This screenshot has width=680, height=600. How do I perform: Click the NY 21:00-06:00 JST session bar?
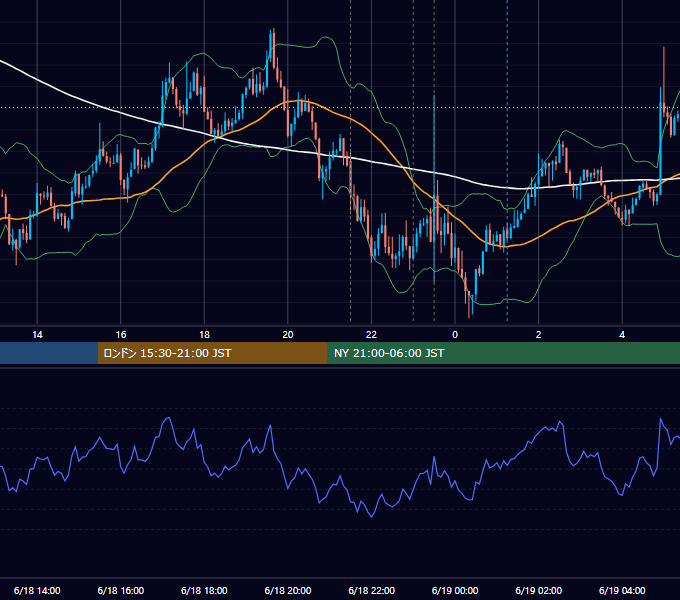click(x=503, y=353)
